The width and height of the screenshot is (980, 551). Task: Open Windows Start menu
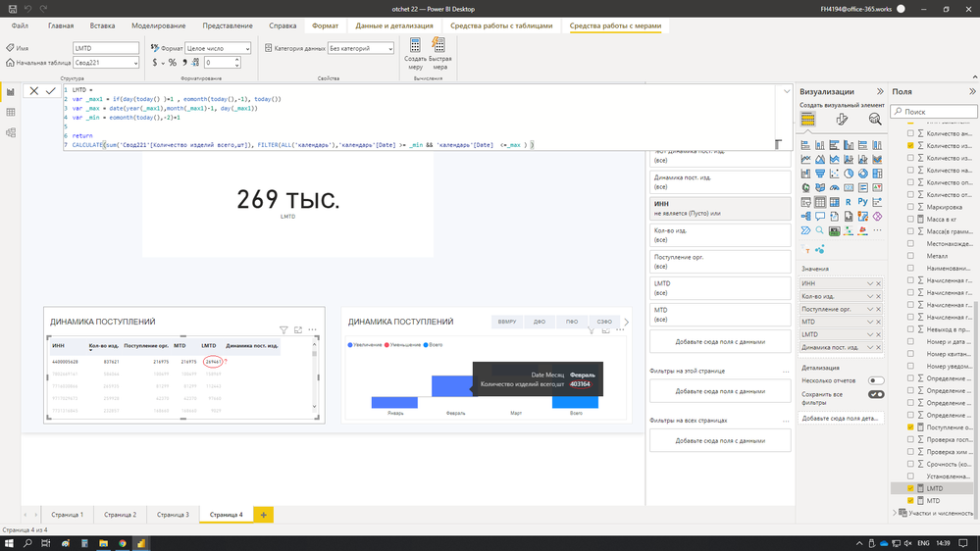(9, 543)
